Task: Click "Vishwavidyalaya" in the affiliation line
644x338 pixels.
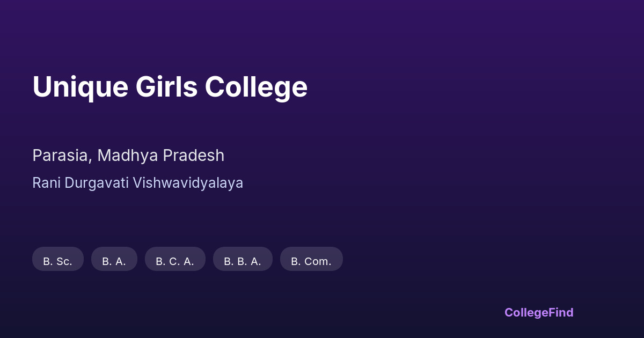Action: (188, 183)
